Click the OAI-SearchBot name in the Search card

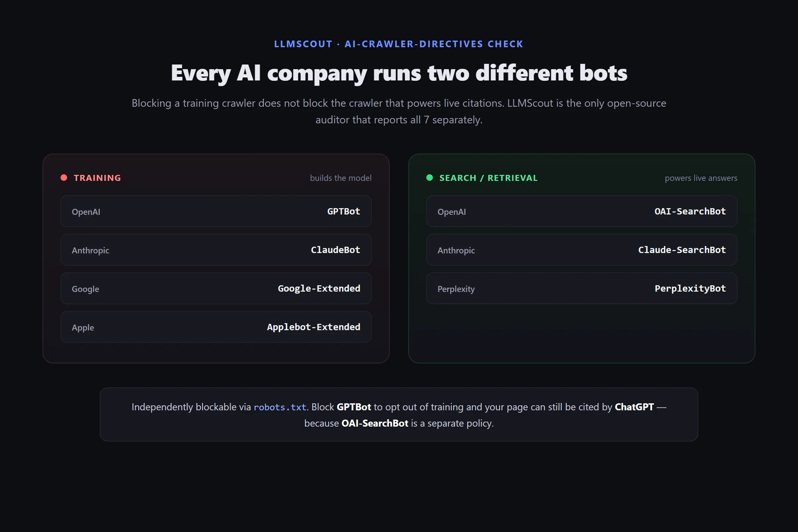[690, 211]
